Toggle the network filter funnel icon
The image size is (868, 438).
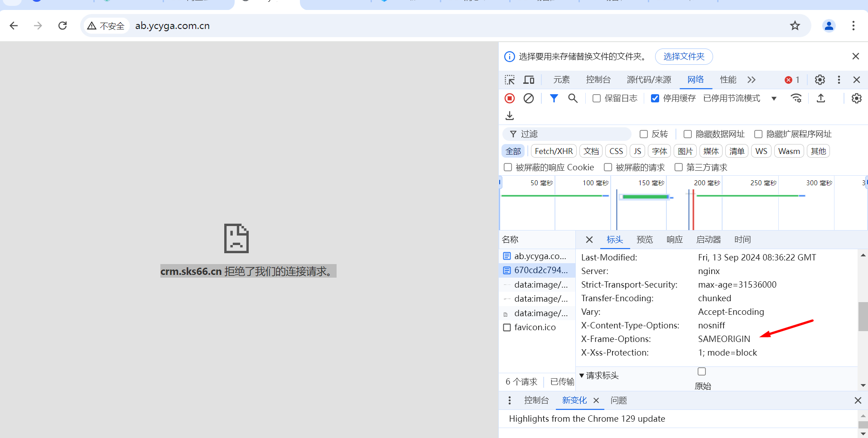click(554, 98)
